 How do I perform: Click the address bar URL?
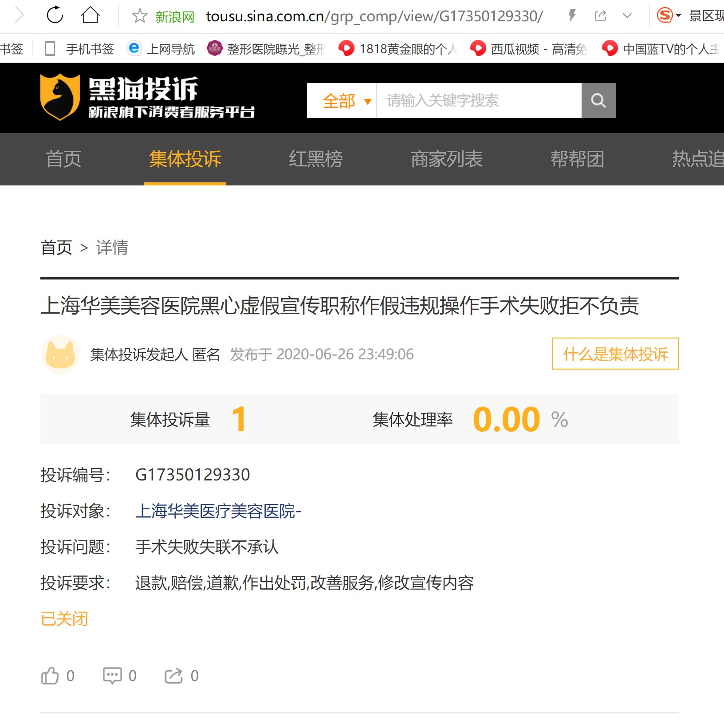374,16
